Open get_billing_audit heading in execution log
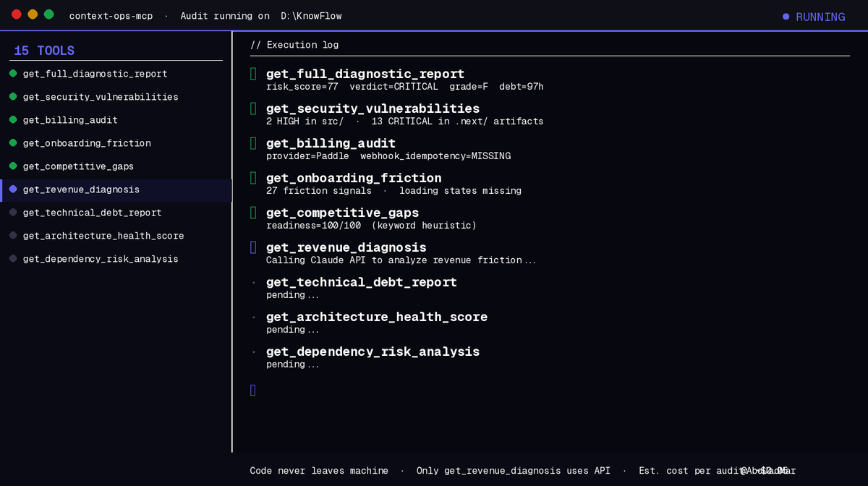This screenshot has height=486, width=868. (x=331, y=143)
